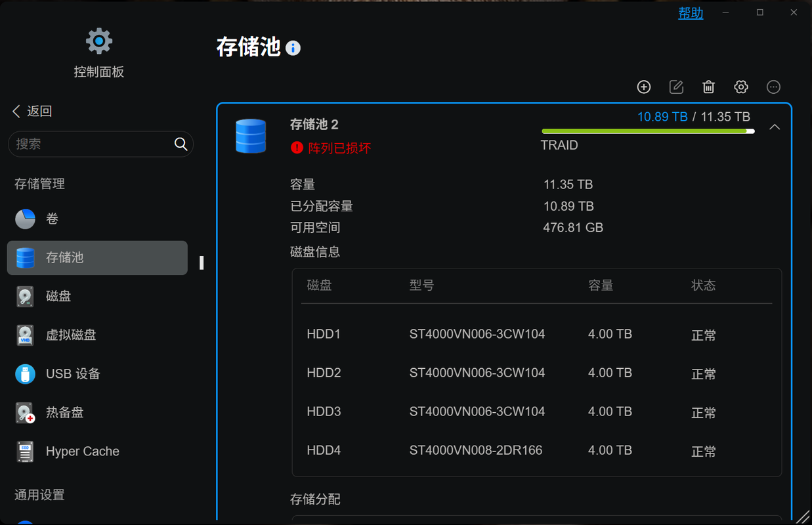This screenshot has height=525, width=812.
Task: Click the HDD1 row label
Action: coord(324,334)
